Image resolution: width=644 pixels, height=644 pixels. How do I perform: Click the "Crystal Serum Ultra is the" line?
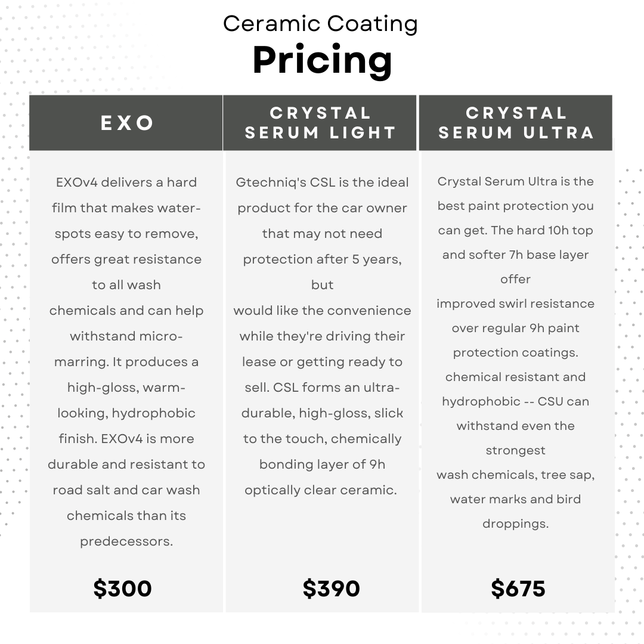(516, 181)
